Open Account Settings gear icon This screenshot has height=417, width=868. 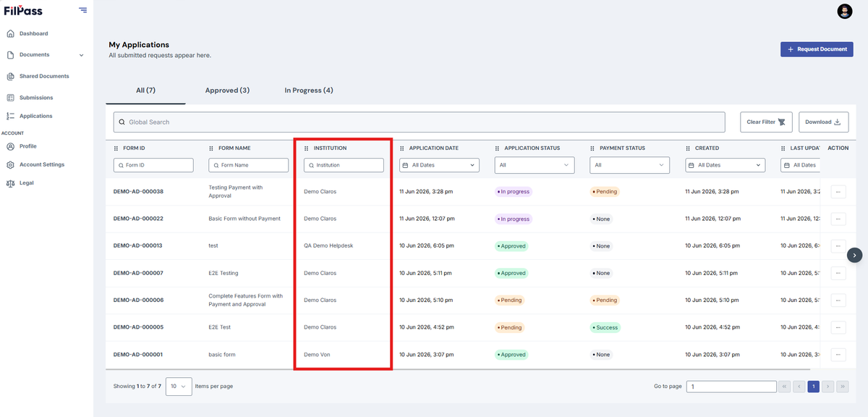tap(10, 164)
